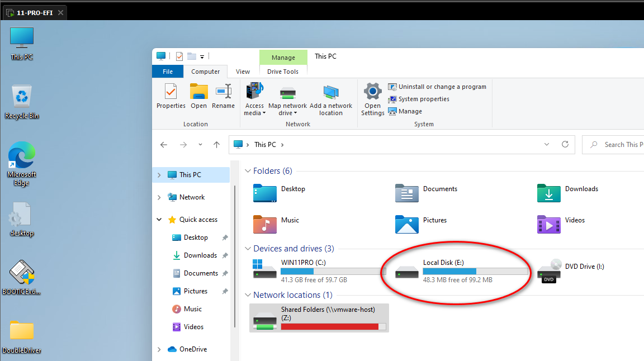Screen dimensions: 644x361
Task: Switch to the View ribbon tab
Action: point(243,72)
